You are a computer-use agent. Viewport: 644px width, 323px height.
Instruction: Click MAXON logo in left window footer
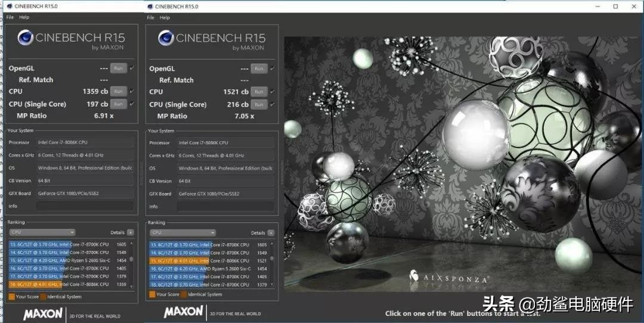43,315
